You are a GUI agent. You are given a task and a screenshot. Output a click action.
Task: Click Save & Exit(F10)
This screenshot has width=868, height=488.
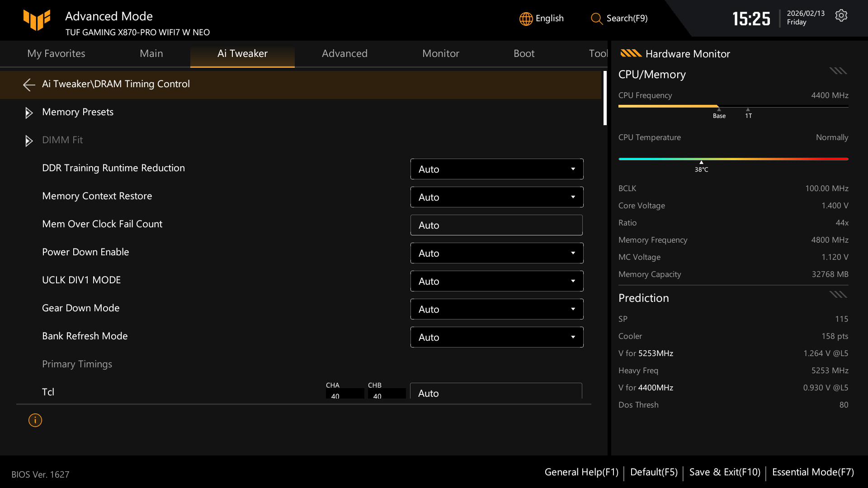point(724,472)
